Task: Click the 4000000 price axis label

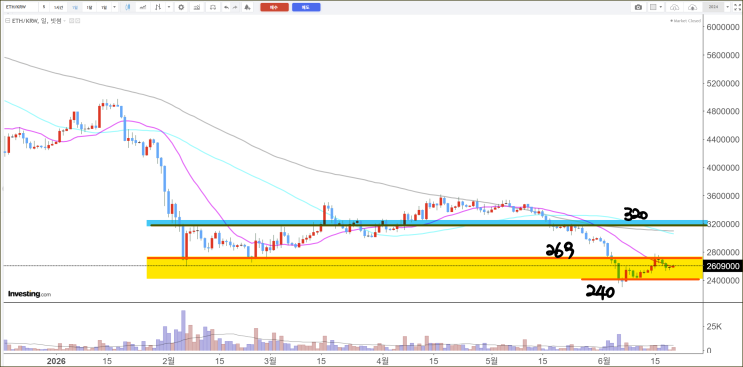Action: [723, 168]
